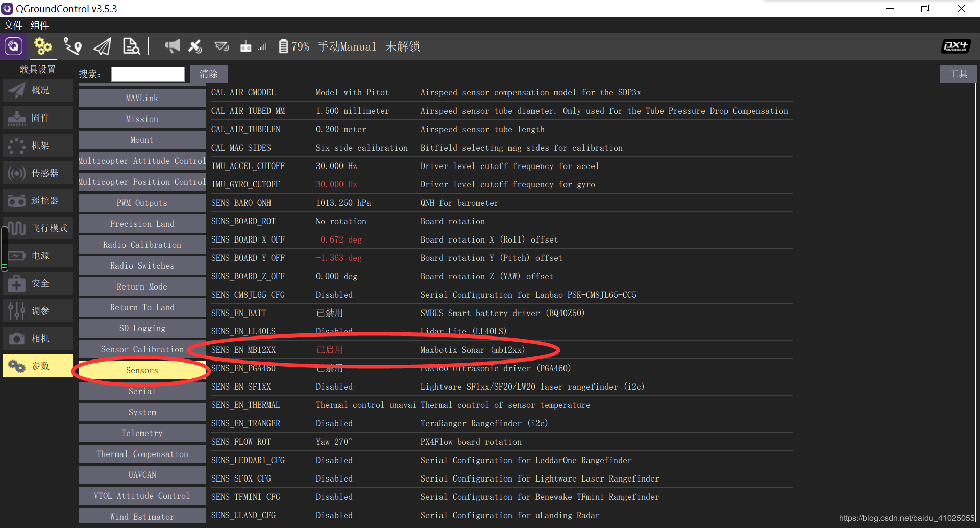Edit SENS_BOARD_X_OFF -0.672 deg value
Viewport: 980px width, 528px height.
339,239
